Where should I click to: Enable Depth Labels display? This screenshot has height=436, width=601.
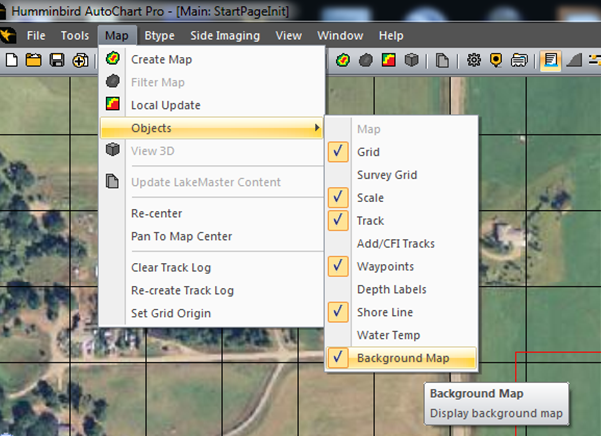401,289
